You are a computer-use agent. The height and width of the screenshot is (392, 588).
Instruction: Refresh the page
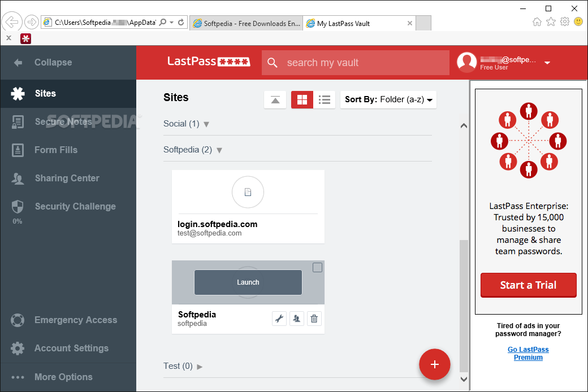(x=181, y=22)
